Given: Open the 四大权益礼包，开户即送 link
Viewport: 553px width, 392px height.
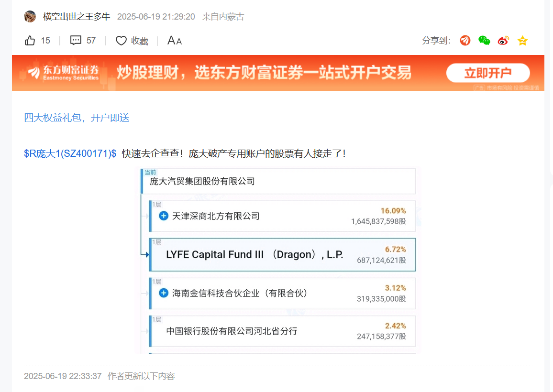Looking at the screenshot, I should coord(77,118).
